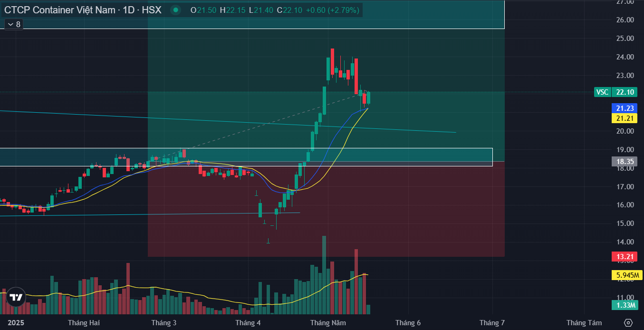Select the latest green candle at 22.10
Screen dimensions: 644x330
pyautogui.click(x=368, y=97)
